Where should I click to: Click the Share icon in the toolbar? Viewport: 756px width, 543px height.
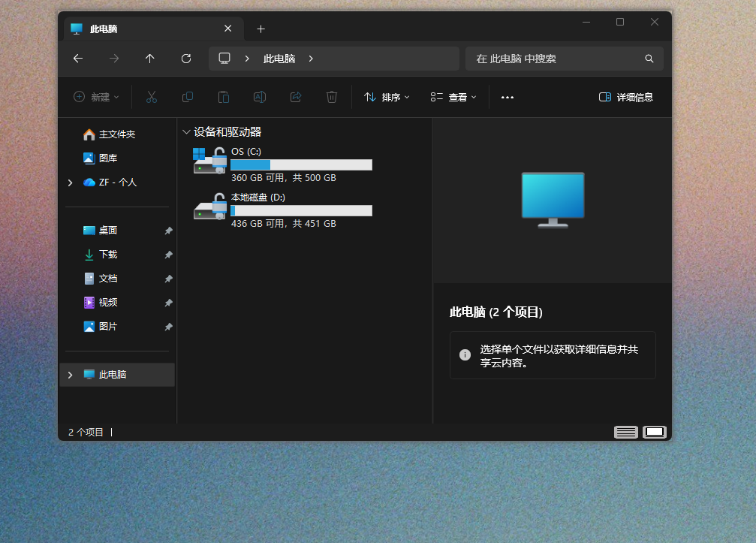coord(295,97)
